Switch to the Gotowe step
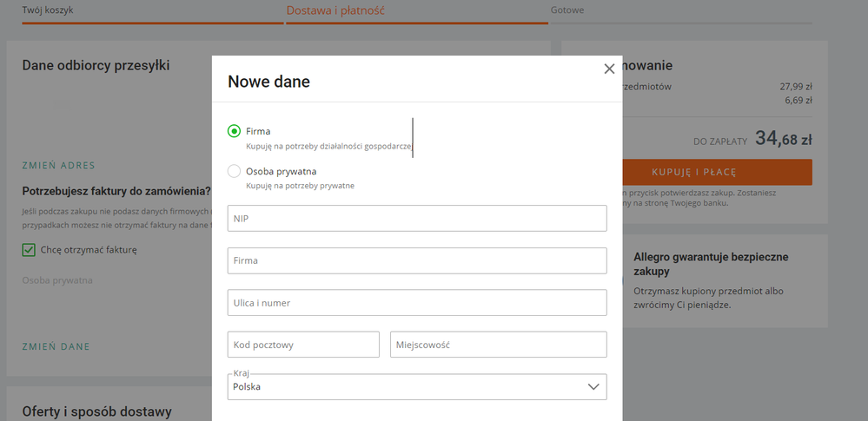 click(567, 10)
